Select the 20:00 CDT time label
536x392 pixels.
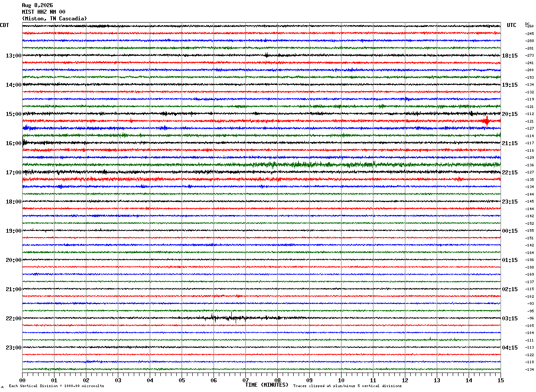coord(14,260)
